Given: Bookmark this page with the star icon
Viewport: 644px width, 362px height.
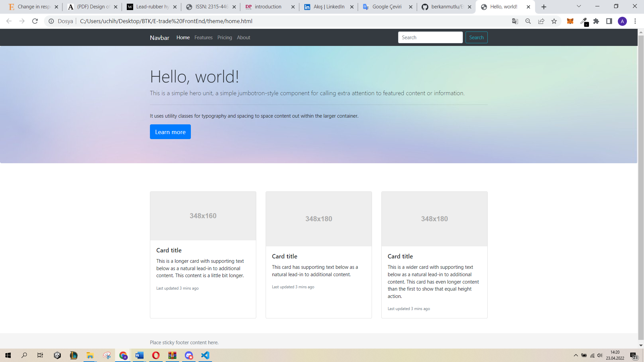Looking at the screenshot, I should [554, 21].
